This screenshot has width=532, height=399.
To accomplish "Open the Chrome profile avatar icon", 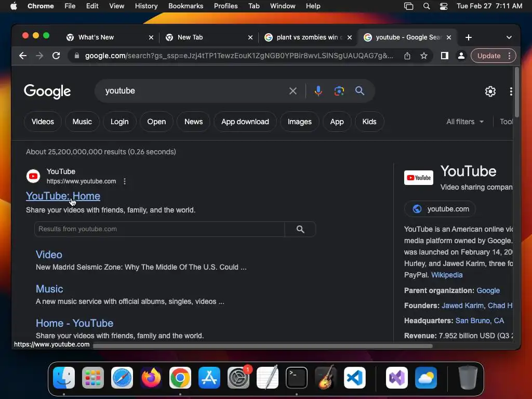I will coord(461,56).
